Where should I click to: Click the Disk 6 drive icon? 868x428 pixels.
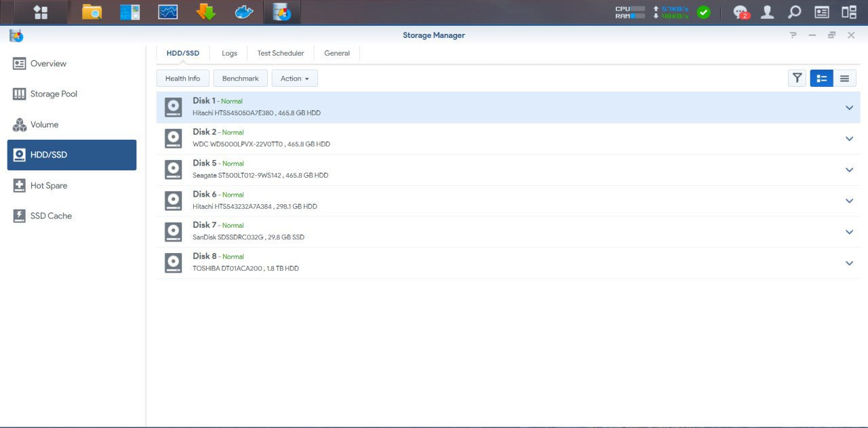(174, 201)
